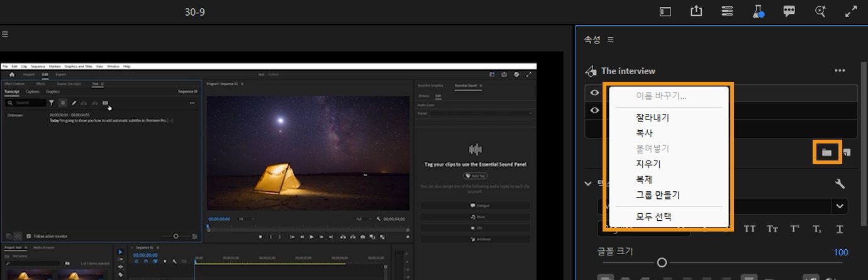Click Ambience button in embedded Essential Sound panel
The height and width of the screenshot is (280, 868).
[x=475, y=239]
